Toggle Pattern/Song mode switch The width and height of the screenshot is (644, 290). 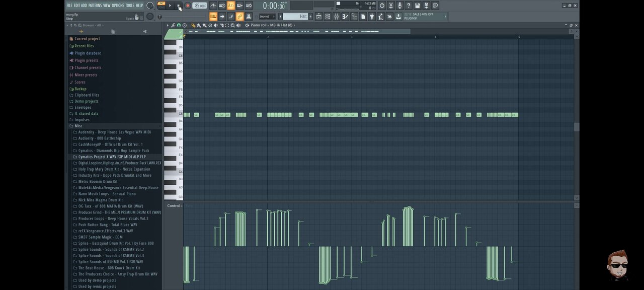click(x=161, y=6)
